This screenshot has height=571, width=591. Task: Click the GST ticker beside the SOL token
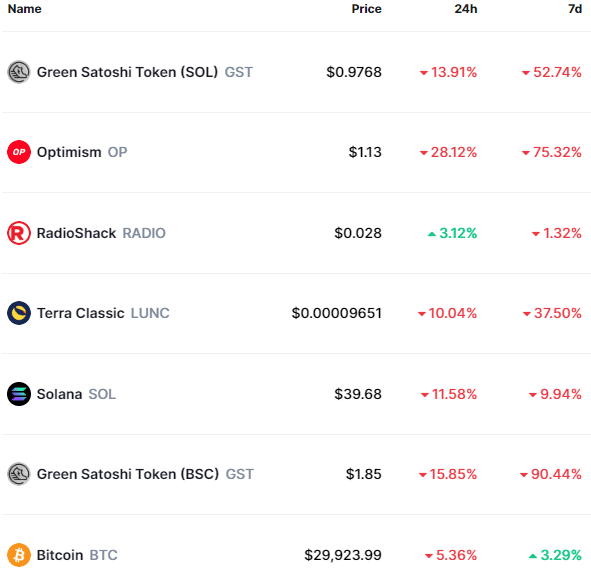tap(239, 72)
